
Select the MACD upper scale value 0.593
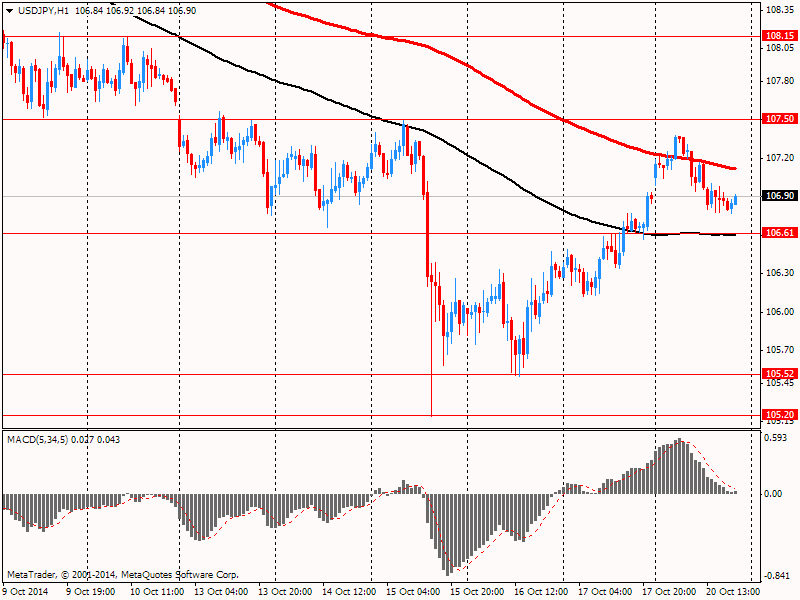pyautogui.click(x=777, y=438)
